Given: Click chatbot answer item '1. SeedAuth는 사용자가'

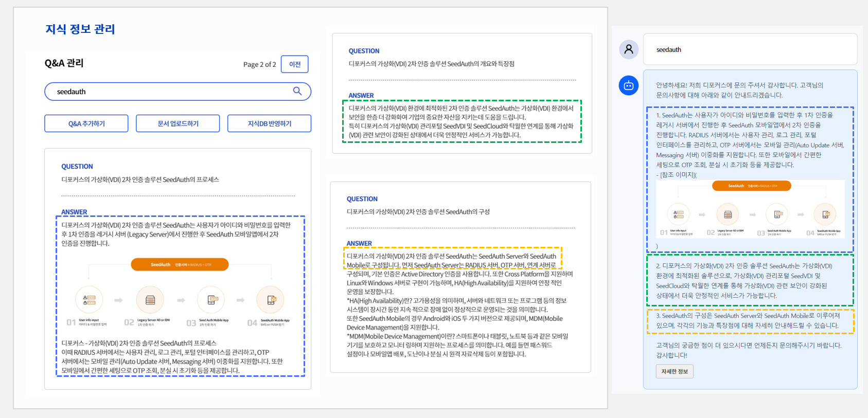Looking at the screenshot, I should point(750,140).
